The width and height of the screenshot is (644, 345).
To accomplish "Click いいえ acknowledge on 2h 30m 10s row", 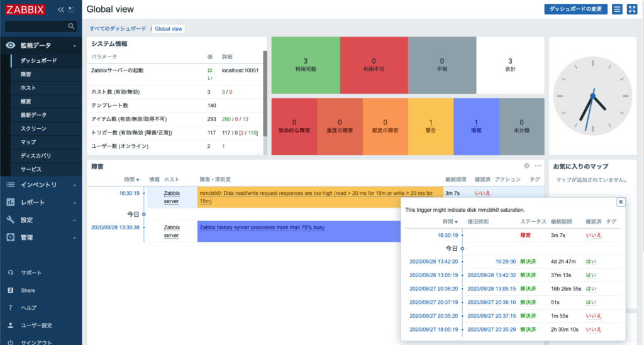I will [x=594, y=329].
